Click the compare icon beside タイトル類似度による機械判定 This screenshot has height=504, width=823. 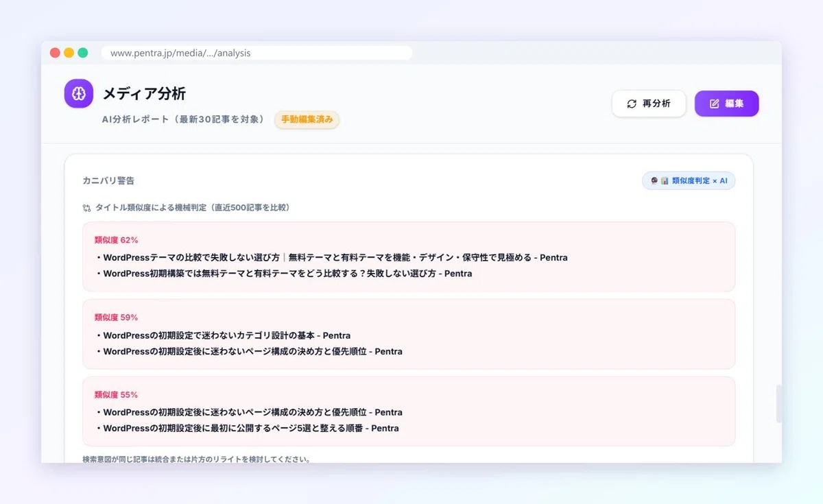click(x=86, y=208)
